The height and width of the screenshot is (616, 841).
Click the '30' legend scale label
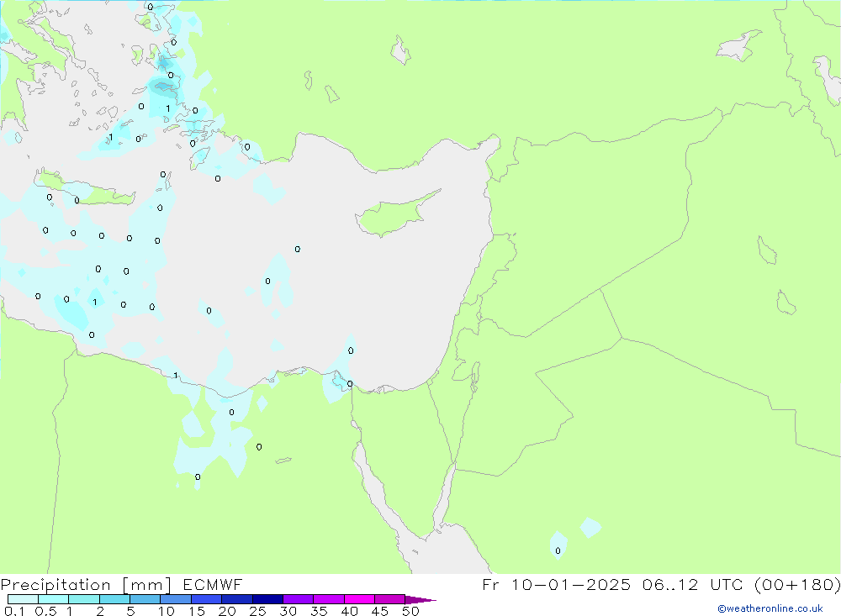[x=288, y=611]
